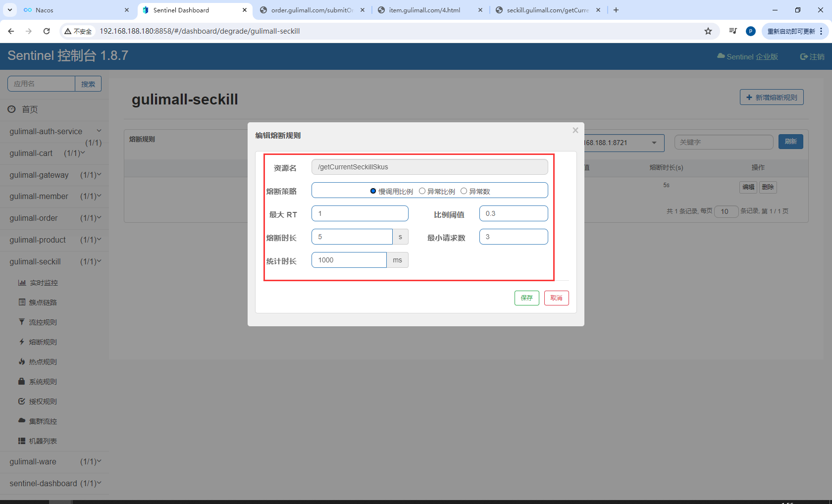Click the flow rules filter icon
The width and height of the screenshot is (832, 504).
point(22,322)
